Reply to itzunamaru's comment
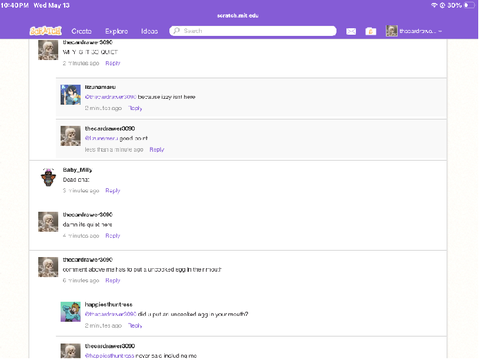The image size is (480, 360). point(135,108)
